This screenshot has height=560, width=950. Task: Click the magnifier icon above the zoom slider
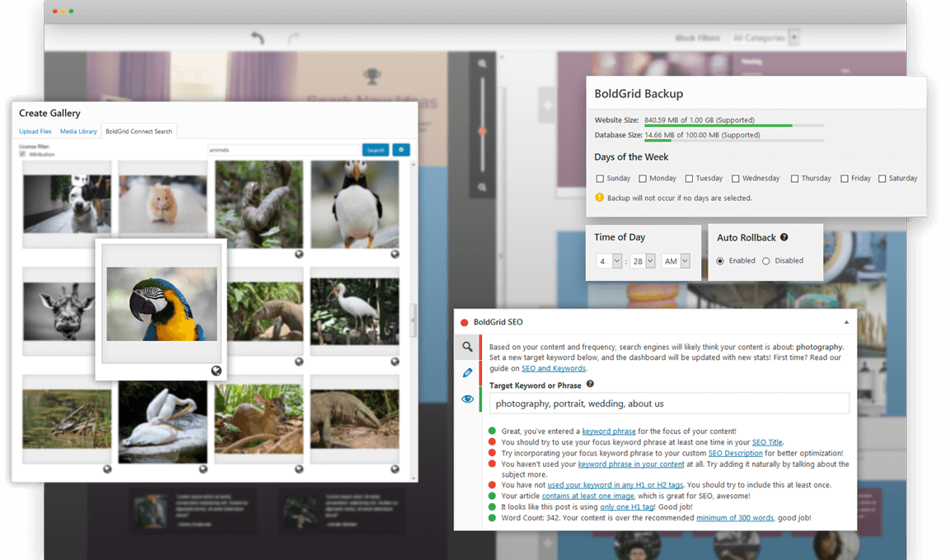coord(482,63)
